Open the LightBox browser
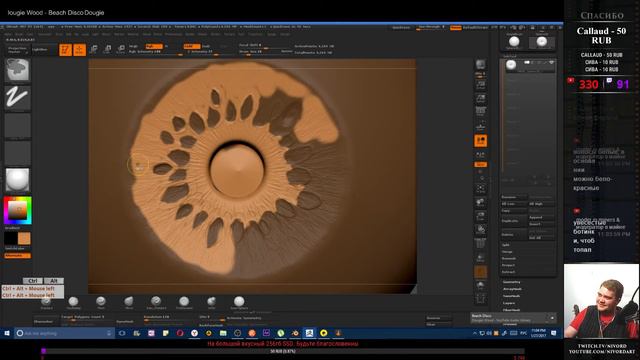This screenshot has height=360, width=640. click(x=40, y=49)
